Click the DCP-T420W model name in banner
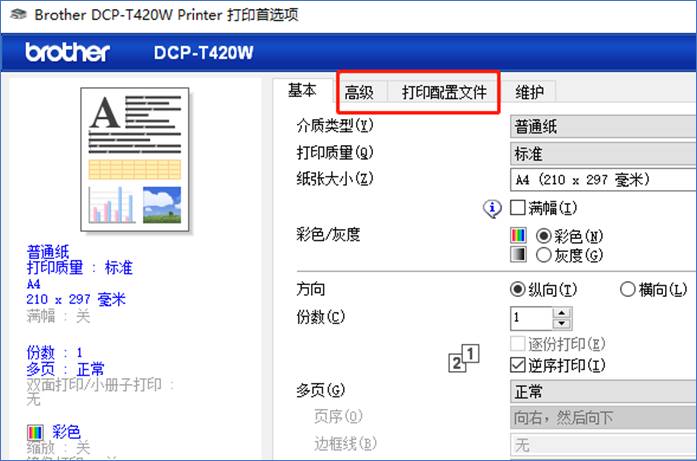 point(204,53)
